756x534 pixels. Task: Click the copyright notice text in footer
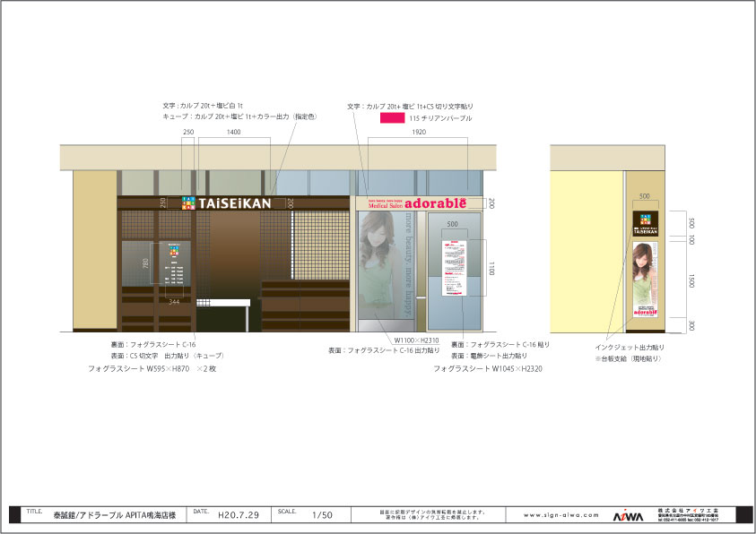click(x=432, y=515)
